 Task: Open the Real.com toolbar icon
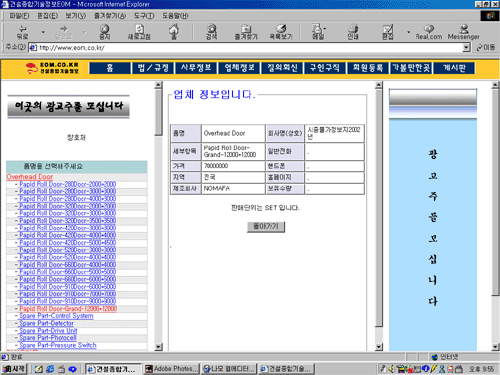point(429,32)
